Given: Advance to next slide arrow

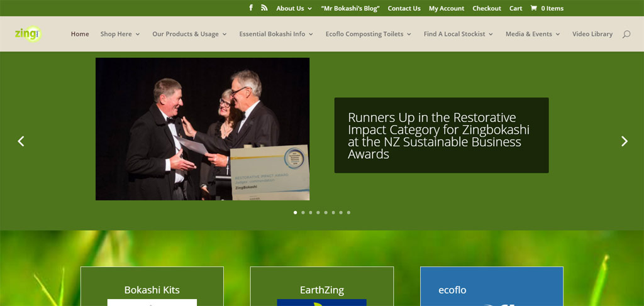Looking at the screenshot, I should coord(625,141).
